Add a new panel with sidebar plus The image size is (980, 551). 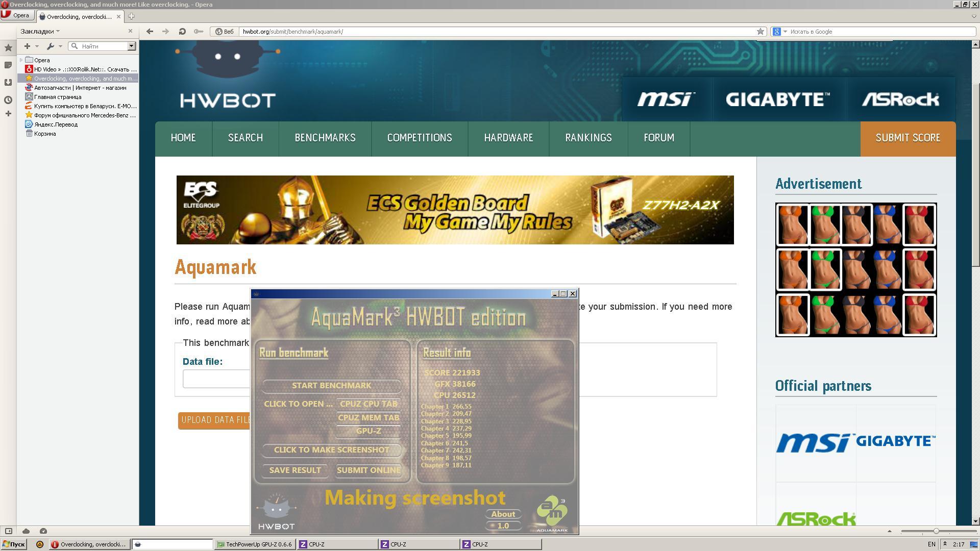click(8, 114)
